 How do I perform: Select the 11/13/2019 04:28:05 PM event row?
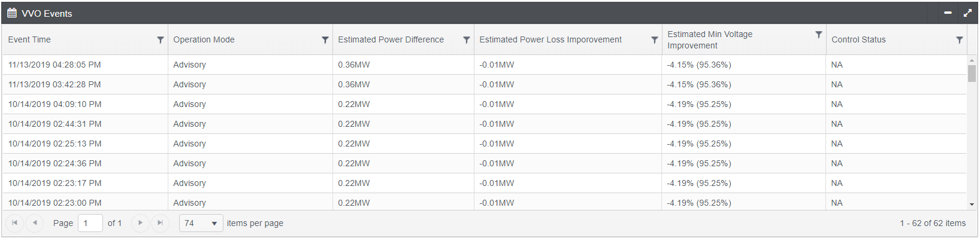point(55,65)
